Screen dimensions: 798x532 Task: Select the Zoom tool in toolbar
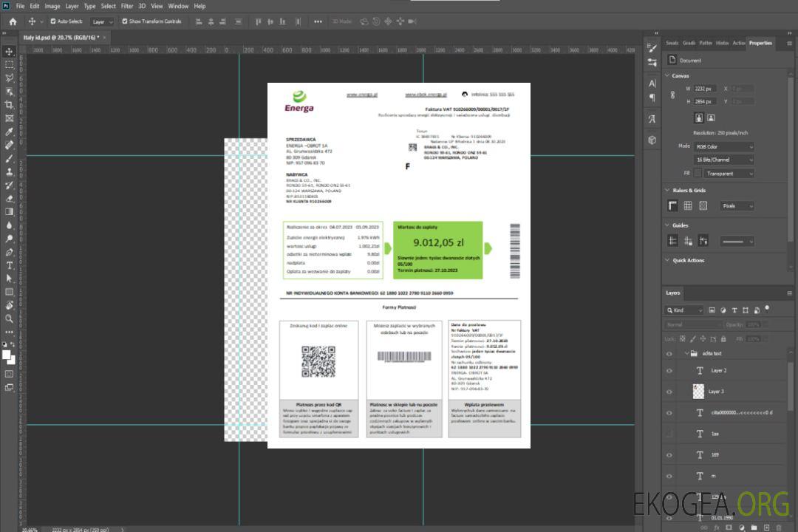[x=10, y=318]
